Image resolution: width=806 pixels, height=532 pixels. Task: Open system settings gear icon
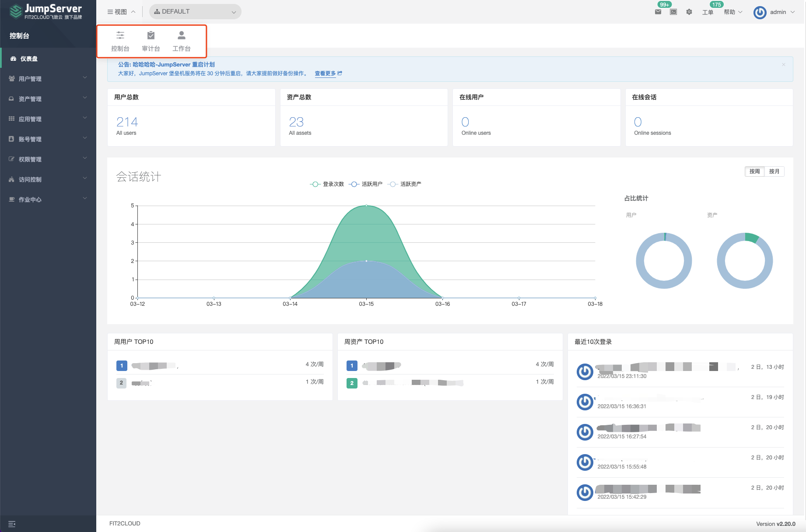point(689,12)
